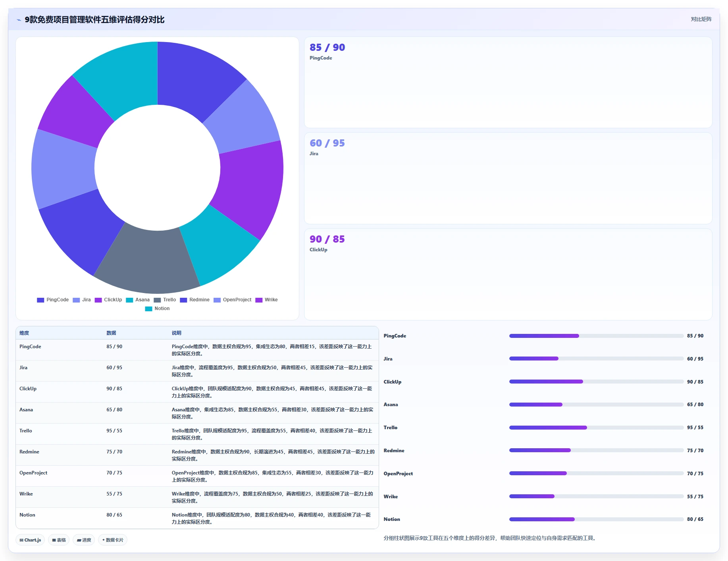The image size is (728, 561).
Task: Click the Wrike description text in the table
Action: coord(272,497)
